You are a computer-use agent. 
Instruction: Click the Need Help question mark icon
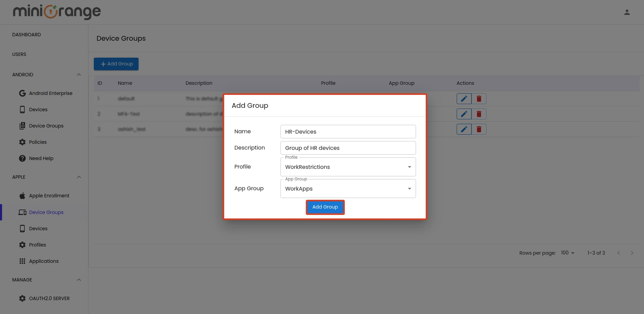tap(22, 158)
